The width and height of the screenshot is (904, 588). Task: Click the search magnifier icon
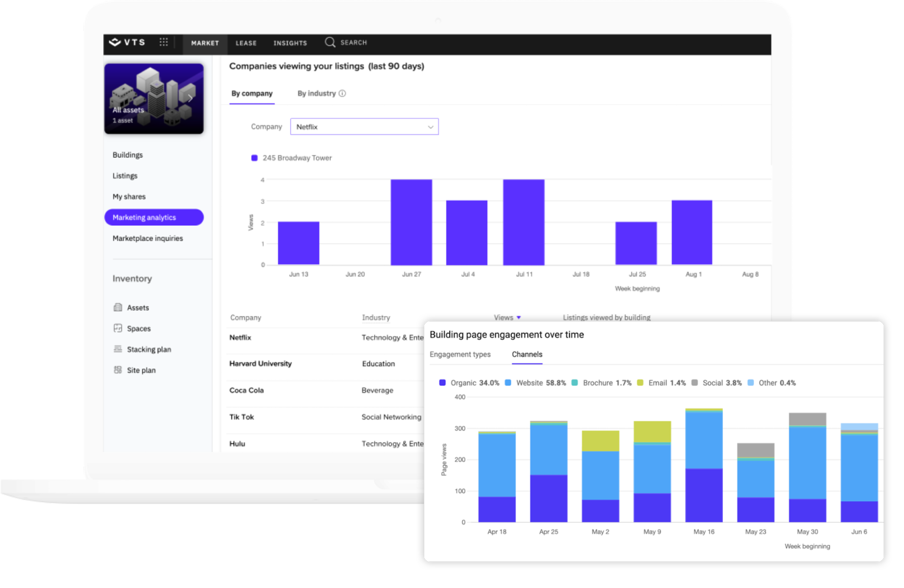point(330,42)
